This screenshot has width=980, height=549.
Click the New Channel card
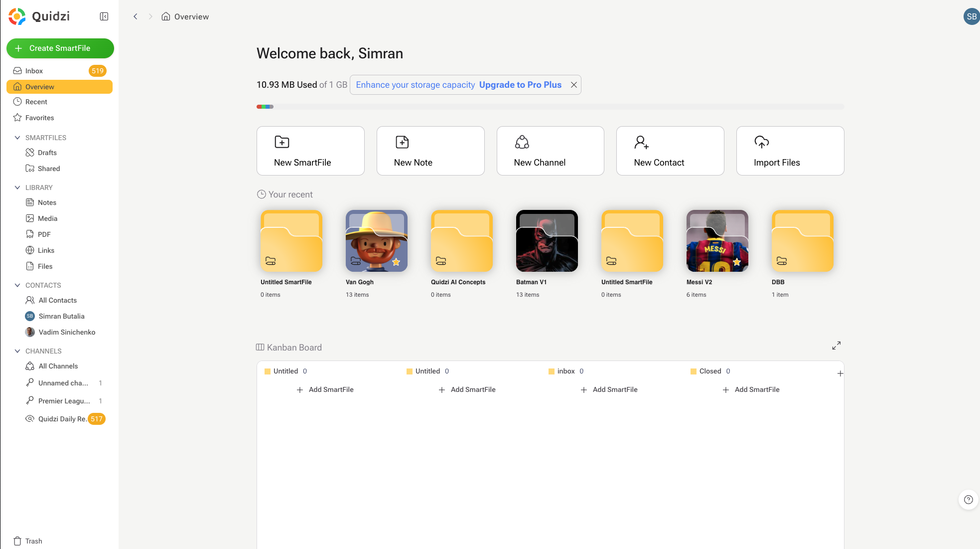click(x=550, y=151)
